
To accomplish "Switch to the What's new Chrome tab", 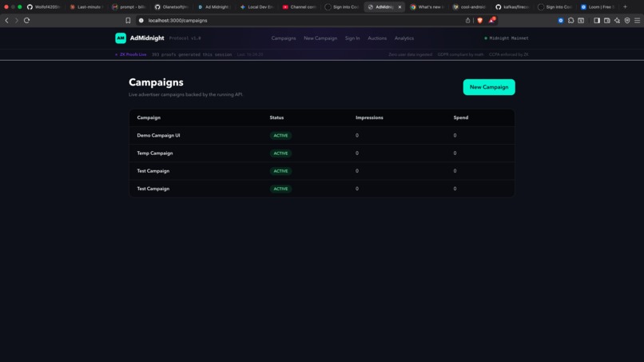I will (427, 7).
